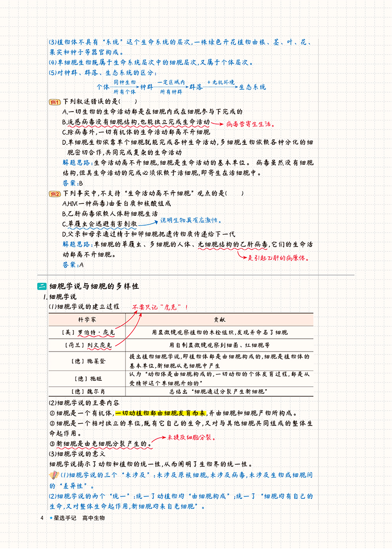Click 答案:B under example 1
The height and width of the screenshot is (549, 392).
click(x=73, y=183)
